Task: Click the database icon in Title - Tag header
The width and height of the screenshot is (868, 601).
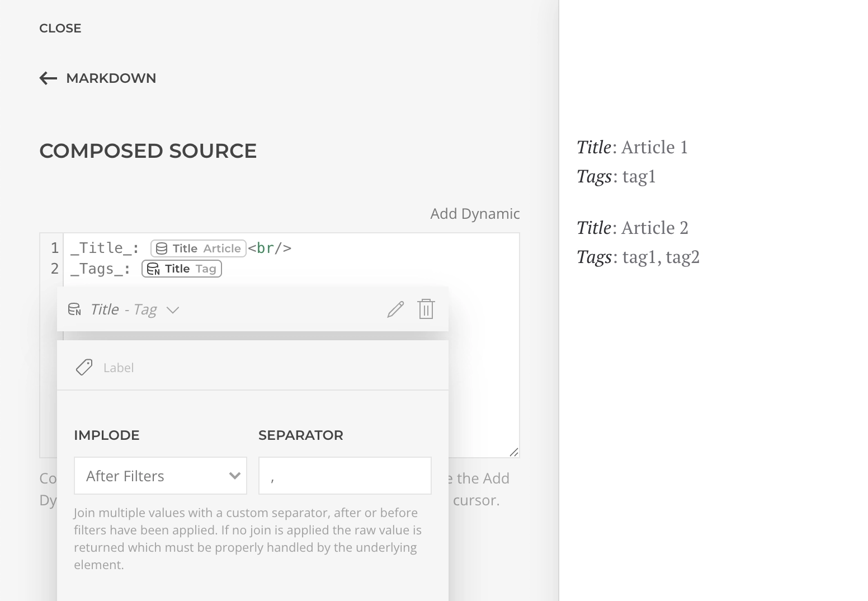Action: [x=74, y=309]
